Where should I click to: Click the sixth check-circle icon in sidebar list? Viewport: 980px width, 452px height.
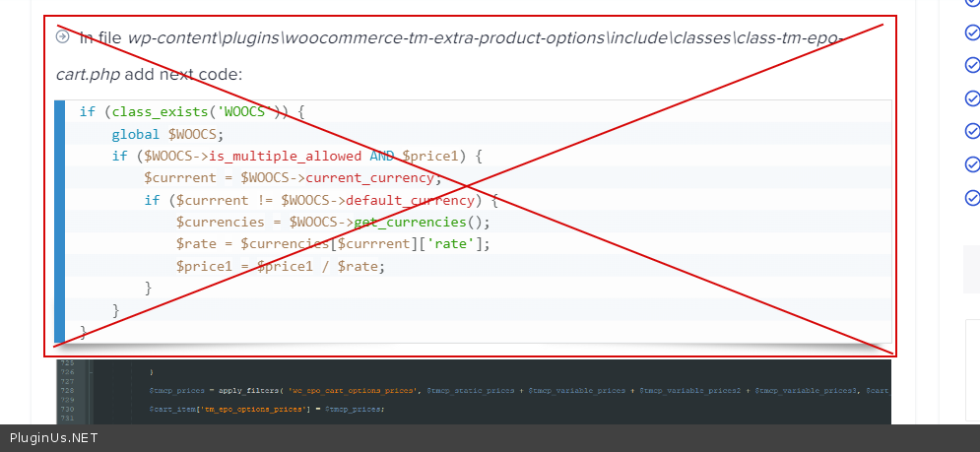972,163
